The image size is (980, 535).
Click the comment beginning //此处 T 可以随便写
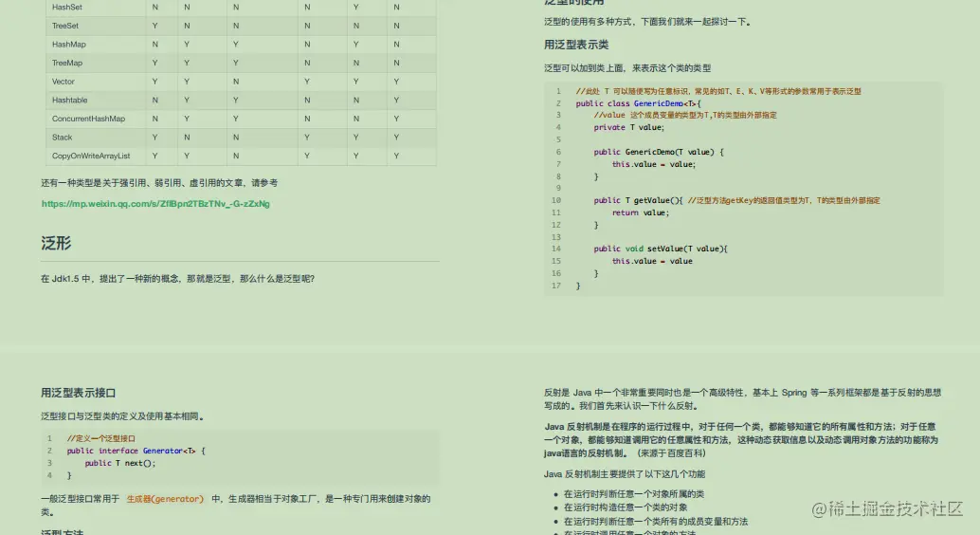tap(718, 91)
